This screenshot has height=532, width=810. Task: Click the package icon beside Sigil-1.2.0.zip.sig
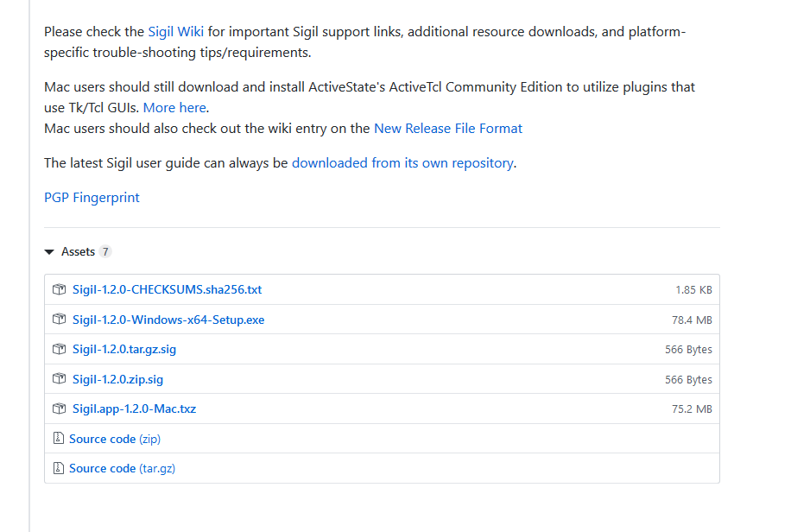59,379
